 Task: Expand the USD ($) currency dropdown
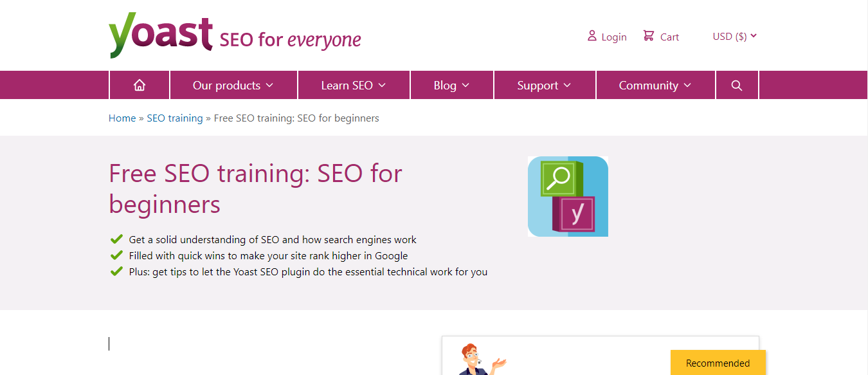734,37
